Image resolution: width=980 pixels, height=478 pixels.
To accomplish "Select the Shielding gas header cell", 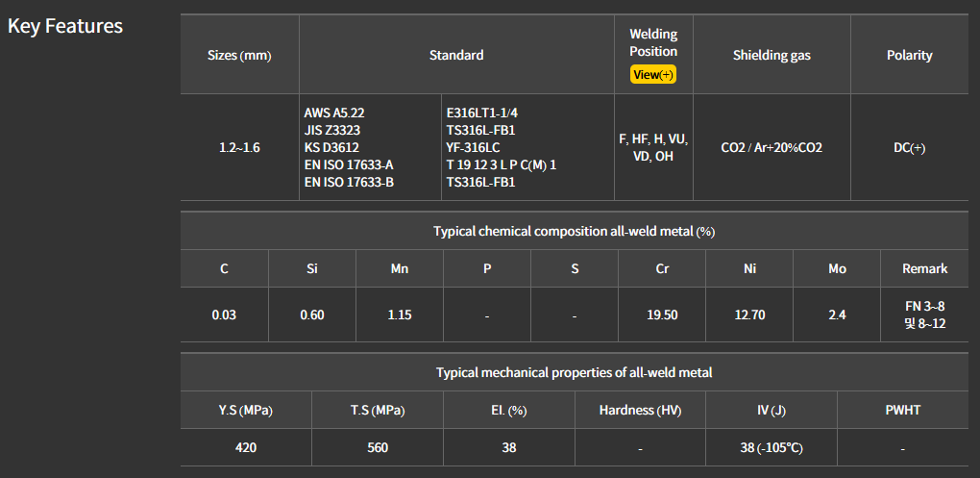I will [772, 55].
